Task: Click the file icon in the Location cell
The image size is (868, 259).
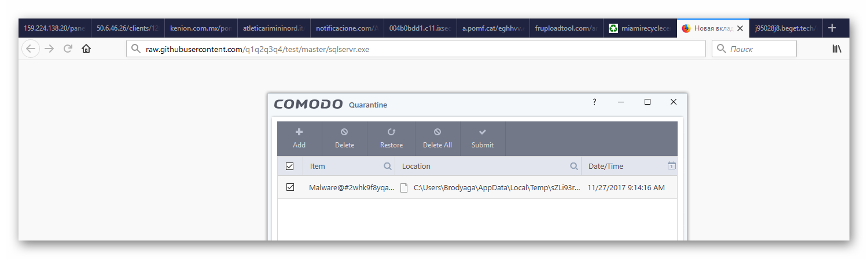Action: [404, 188]
